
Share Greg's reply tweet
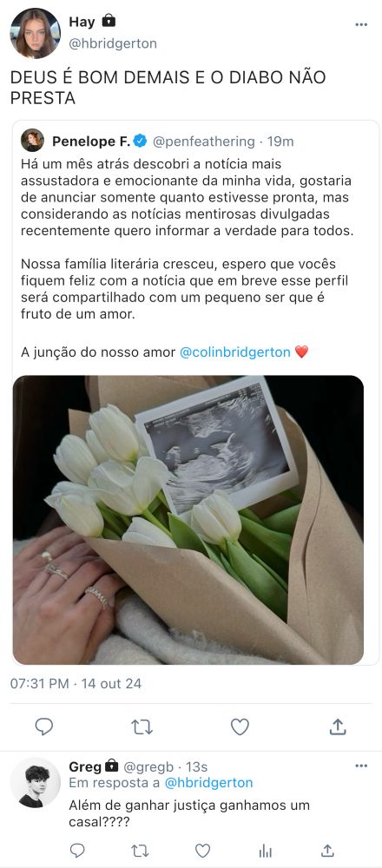point(328,851)
